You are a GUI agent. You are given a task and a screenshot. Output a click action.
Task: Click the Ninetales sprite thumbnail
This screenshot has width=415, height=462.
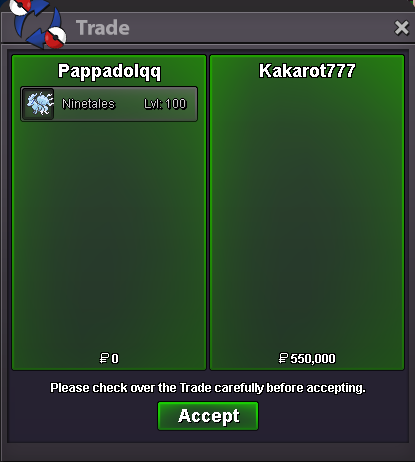click(40, 104)
